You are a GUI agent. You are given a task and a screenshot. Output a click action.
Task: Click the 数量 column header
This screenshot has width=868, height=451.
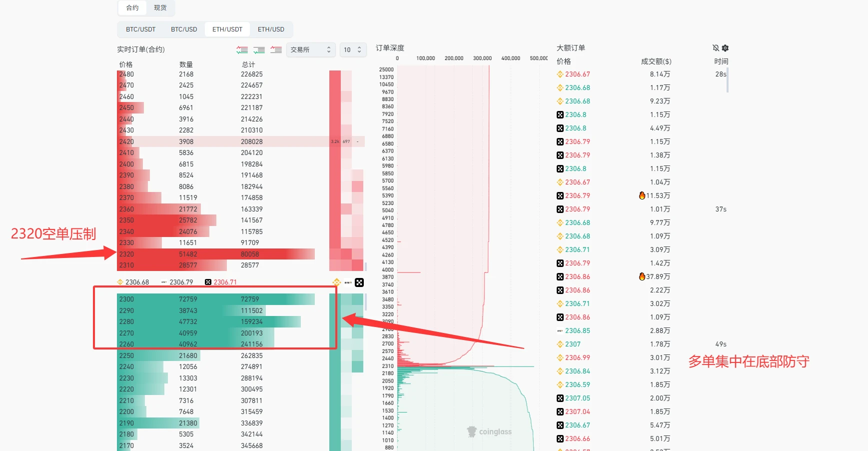[x=186, y=64]
